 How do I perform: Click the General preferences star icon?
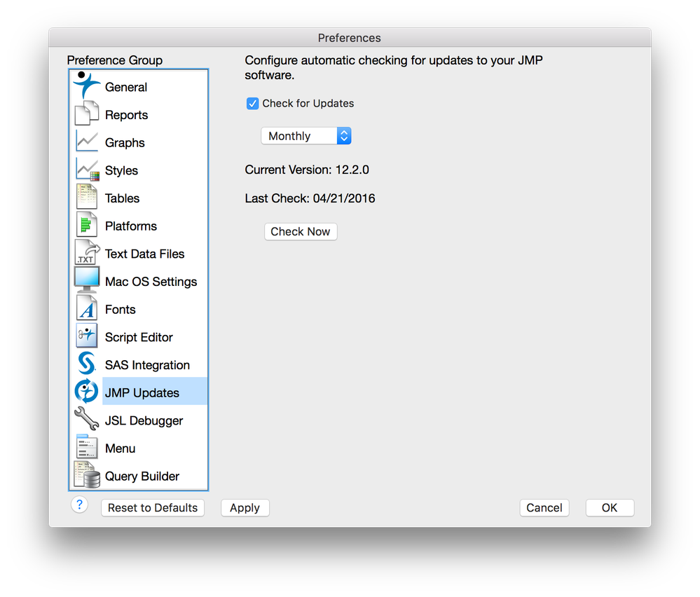[87, 85]
